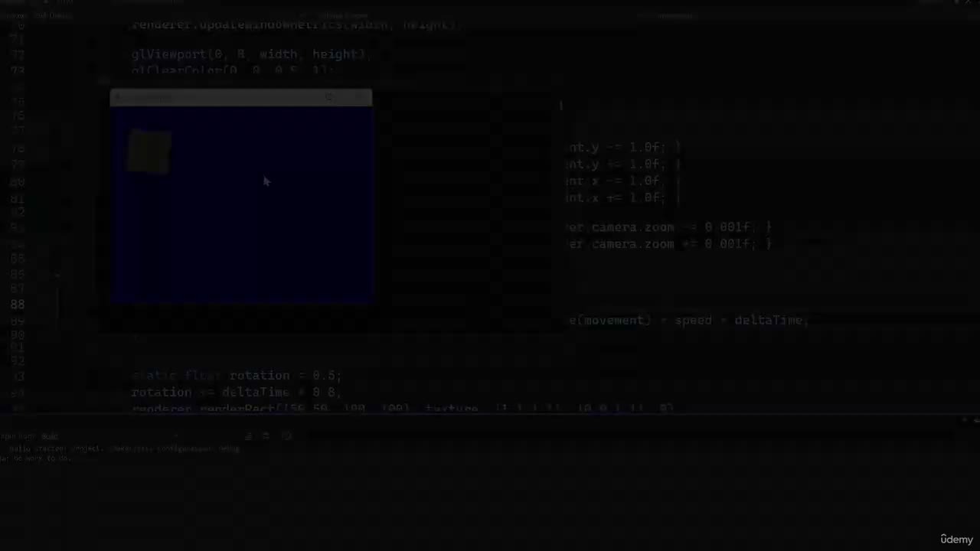Close the small game preview window

click(x=359, y=97)
